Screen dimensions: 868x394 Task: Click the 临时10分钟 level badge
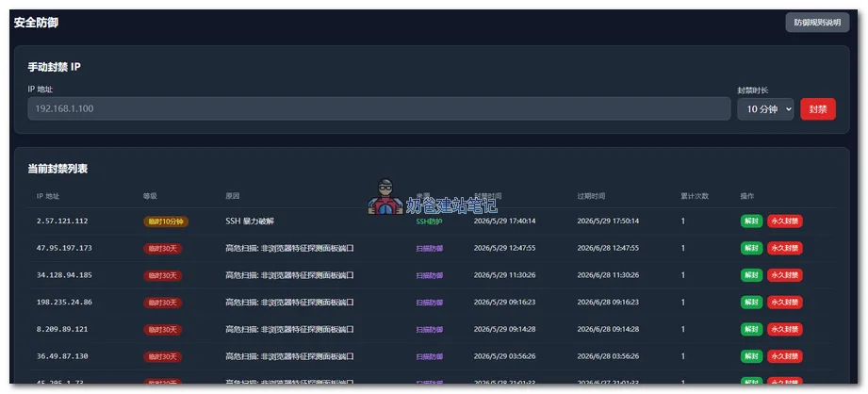166,222
